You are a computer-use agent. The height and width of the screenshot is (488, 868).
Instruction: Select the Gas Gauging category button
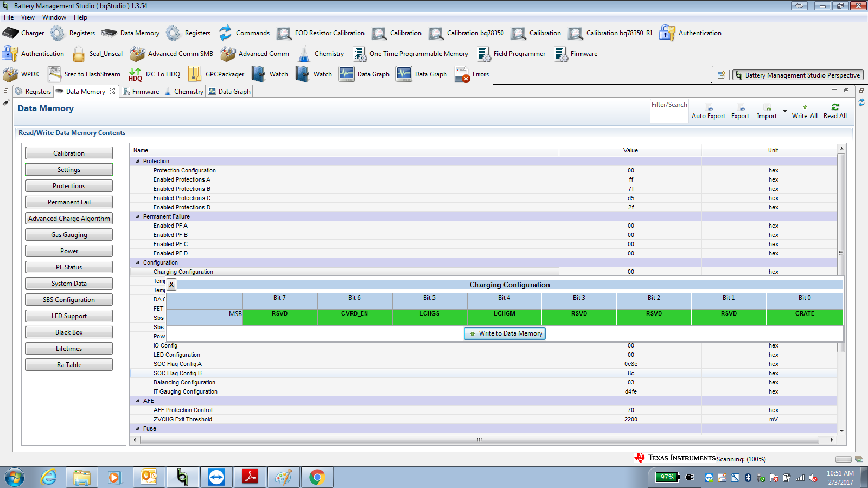click(69, 235)
